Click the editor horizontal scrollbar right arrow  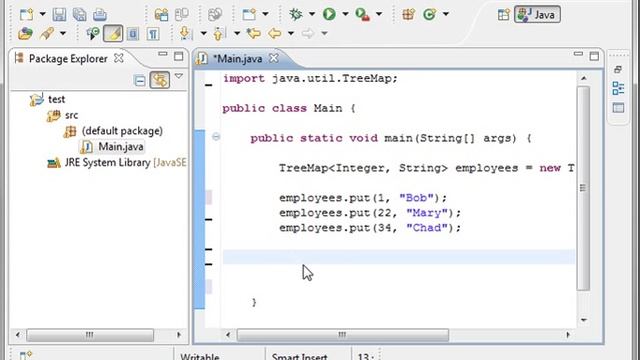tap(568, 335)
